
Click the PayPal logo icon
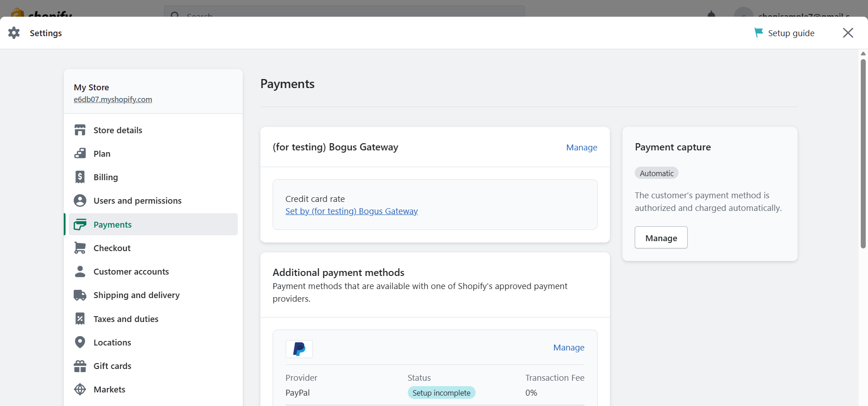click(x=299, y=349)
